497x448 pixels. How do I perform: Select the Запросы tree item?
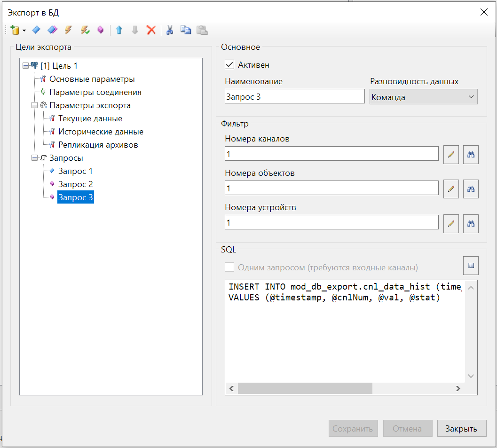[x=66, y=158]
